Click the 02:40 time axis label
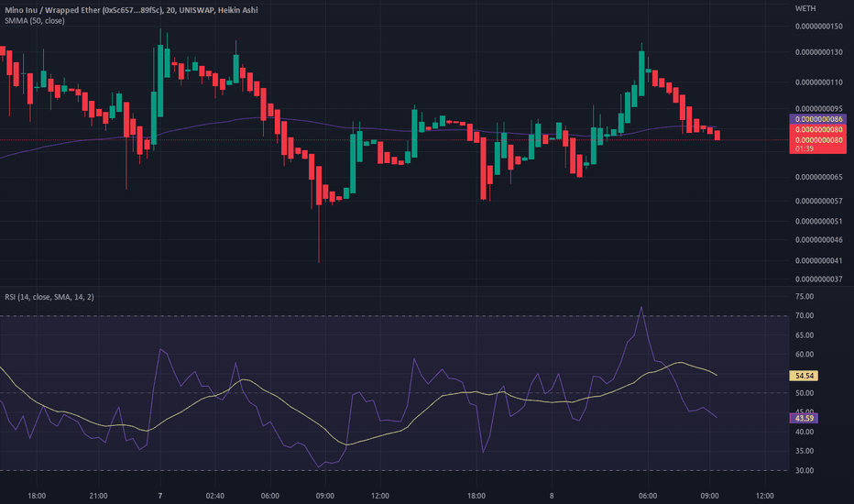Viewport: 854px width, 504px height. pos(214,496)
